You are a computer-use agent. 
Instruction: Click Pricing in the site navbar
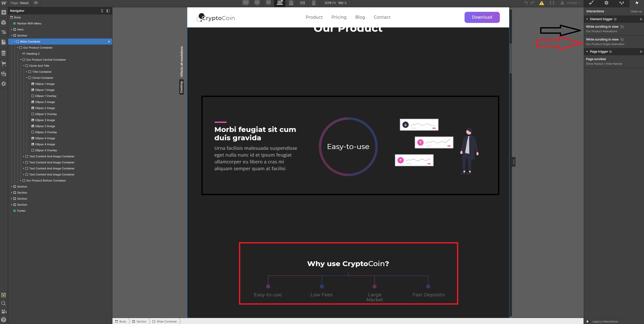tap(339, 17)
